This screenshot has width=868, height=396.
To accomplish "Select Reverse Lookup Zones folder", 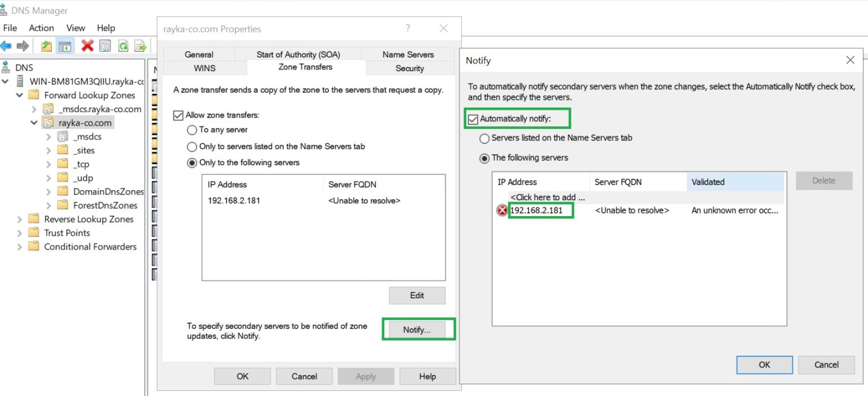I will (x=89, y=219).
